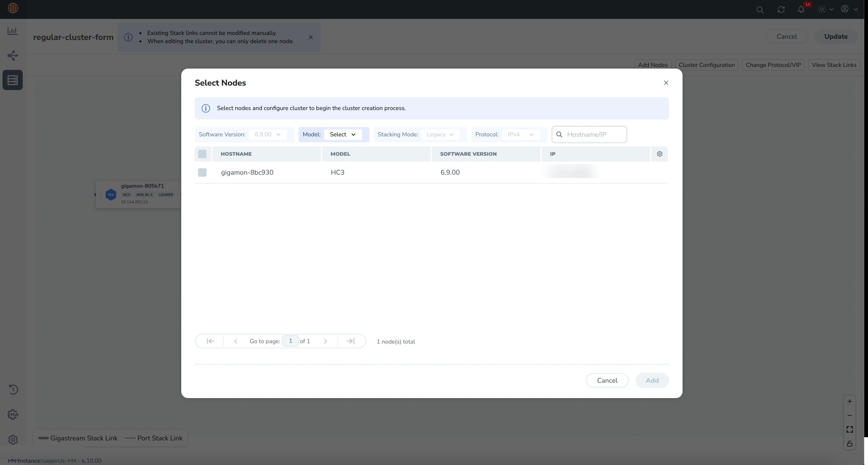Screen dimensions: 868x465
Task: Go to last page of nodes
Action: [350, 341]
